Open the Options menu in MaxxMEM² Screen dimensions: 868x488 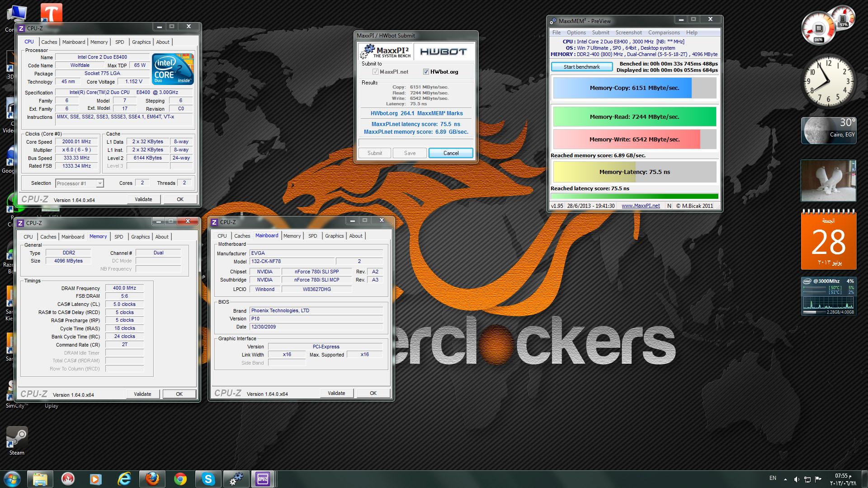click(576, 33)
